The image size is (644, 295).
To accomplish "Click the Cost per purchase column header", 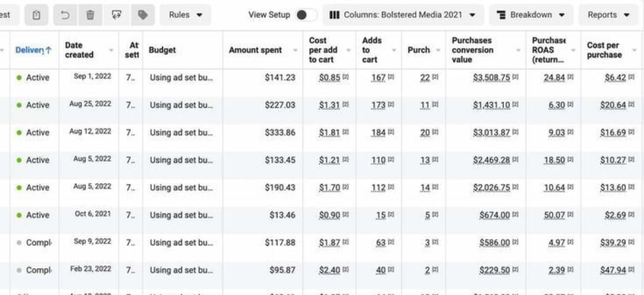I will pos(604,50).
